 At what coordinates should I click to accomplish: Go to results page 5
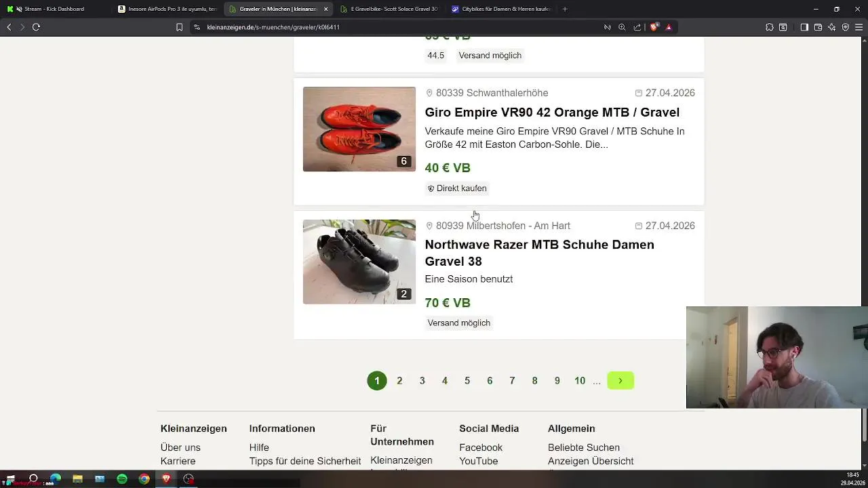[467, 381]
